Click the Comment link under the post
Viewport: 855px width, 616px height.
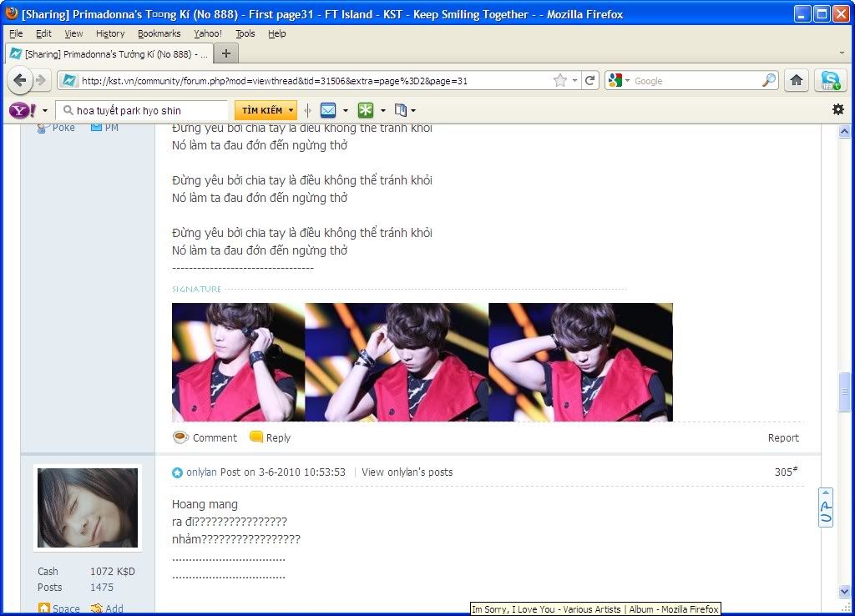[x=215, y=437]
